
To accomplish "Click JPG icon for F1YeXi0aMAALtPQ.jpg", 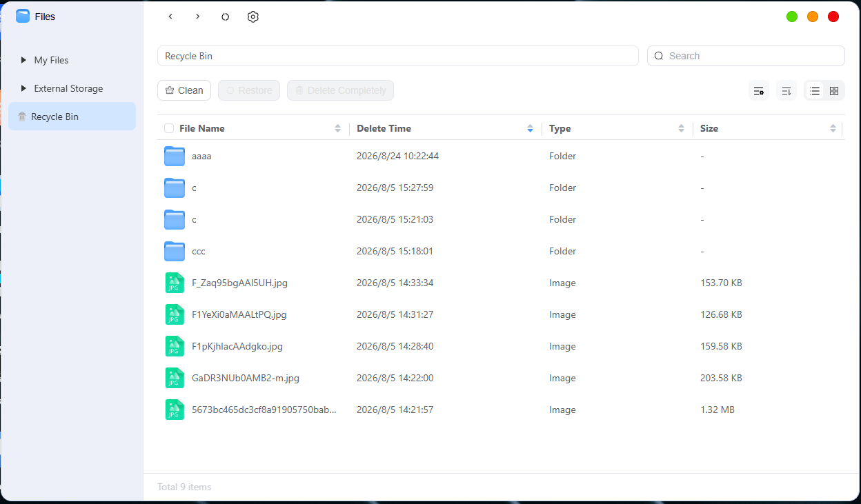I will pos(175,315).
